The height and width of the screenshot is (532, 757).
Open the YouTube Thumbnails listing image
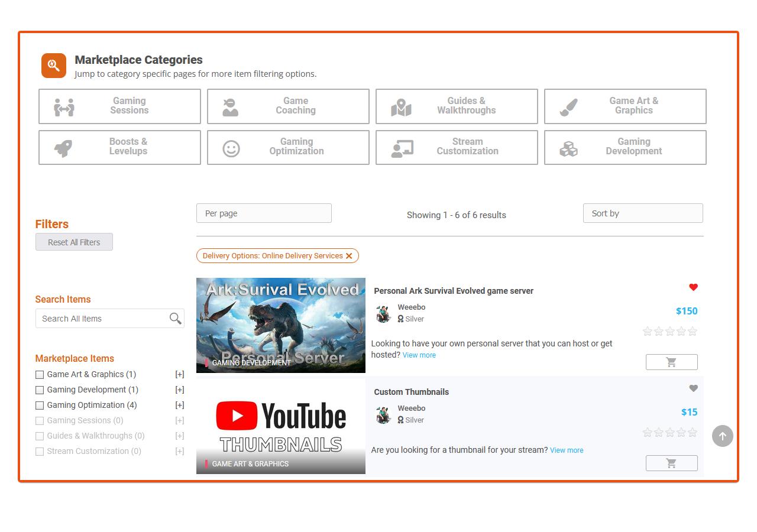click(281, 427)
